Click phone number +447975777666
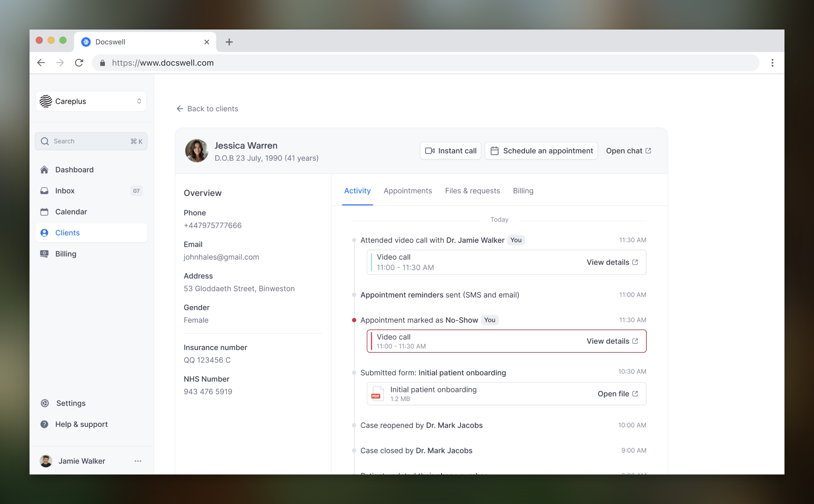Image resolution: width=814 pixels, height=504 pixels. point(213,225)
